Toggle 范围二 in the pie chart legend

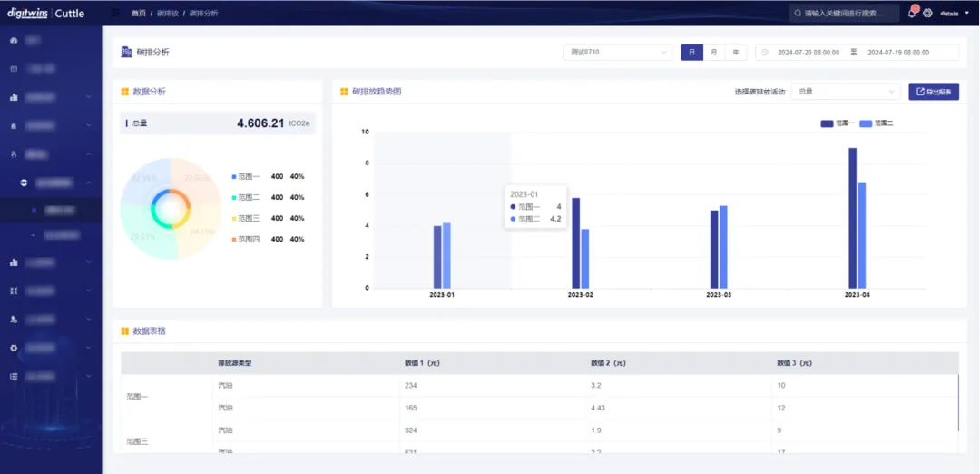pos(245,197)
